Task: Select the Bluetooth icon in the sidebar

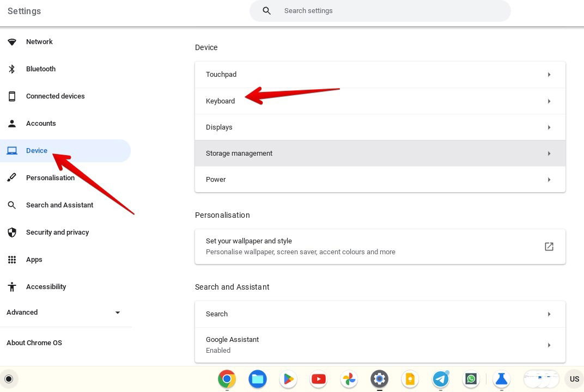Action: click(x=12, y=69)
